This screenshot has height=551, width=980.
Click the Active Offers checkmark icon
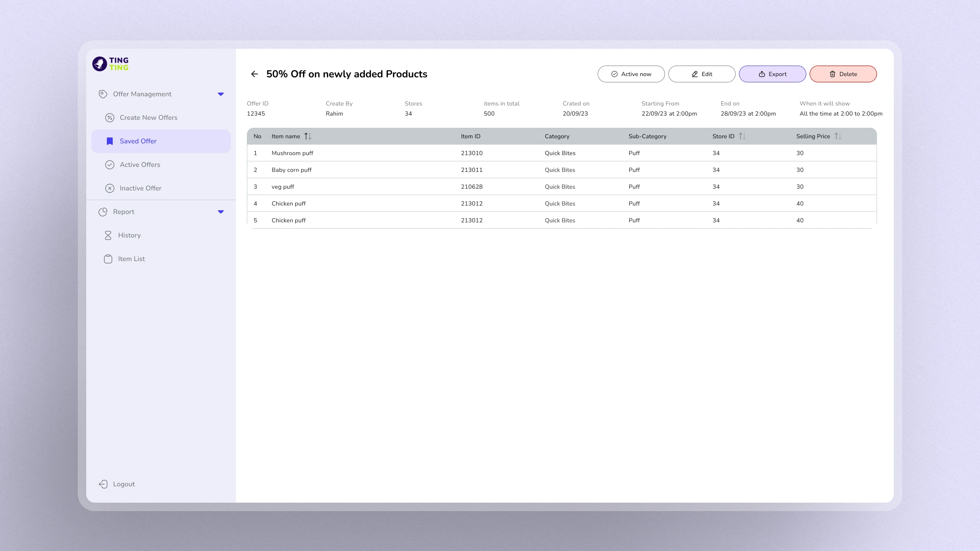110,165
